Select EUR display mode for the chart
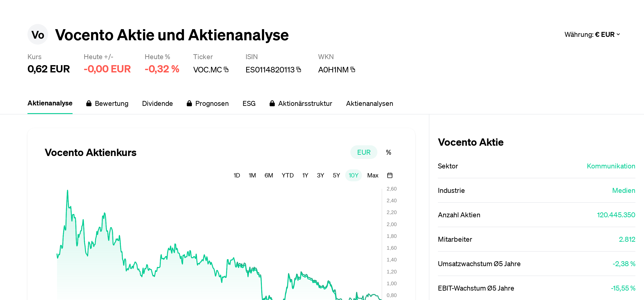This screenshot has width=644, height=300. 364,152
